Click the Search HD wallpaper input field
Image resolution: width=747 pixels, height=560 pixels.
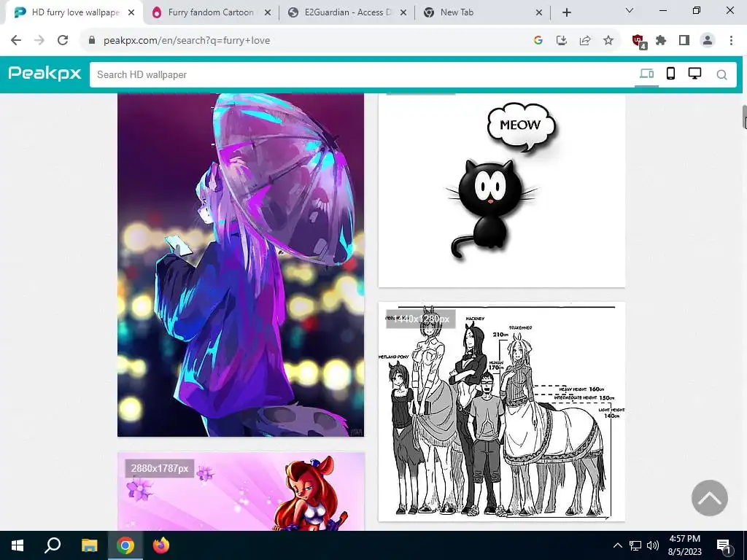(362, 75)
